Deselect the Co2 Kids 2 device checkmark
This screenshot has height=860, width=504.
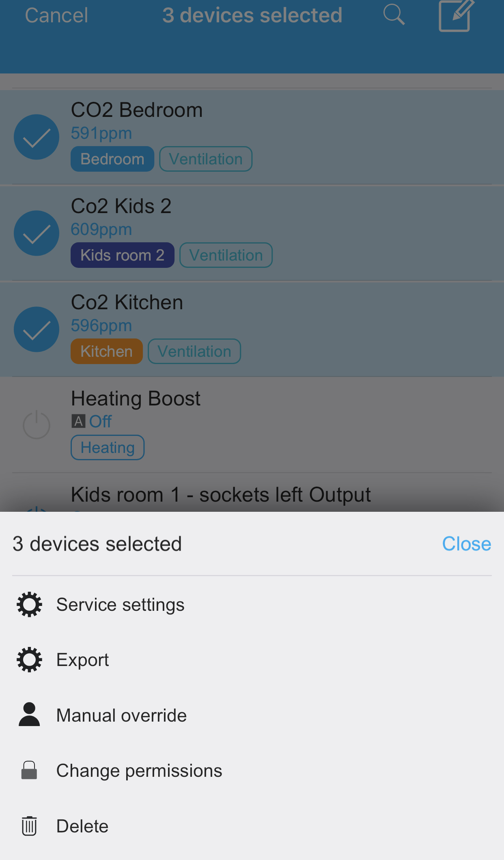point(36,233)
